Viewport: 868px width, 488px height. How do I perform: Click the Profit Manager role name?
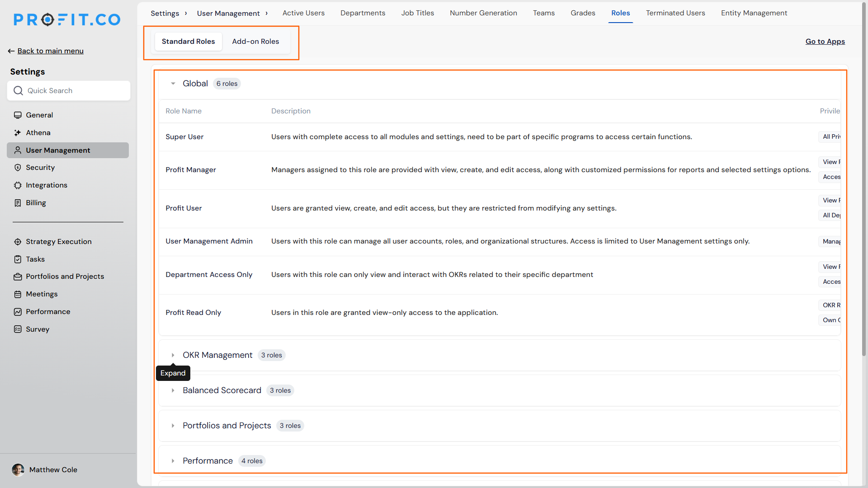[x=191, y=170]
